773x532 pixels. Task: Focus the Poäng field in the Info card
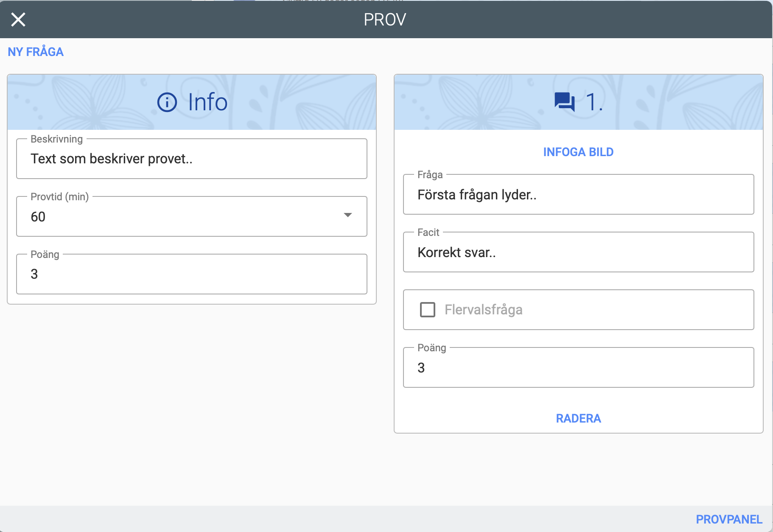click(x=192, y=274)
